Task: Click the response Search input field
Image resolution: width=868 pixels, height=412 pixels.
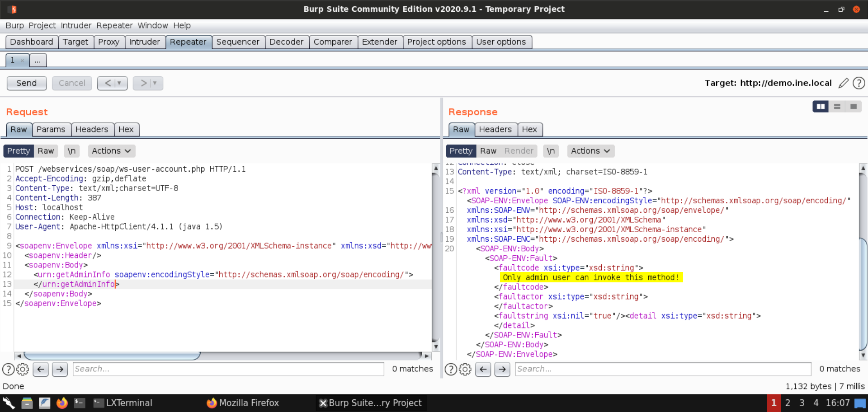Action: pos(663,369)
